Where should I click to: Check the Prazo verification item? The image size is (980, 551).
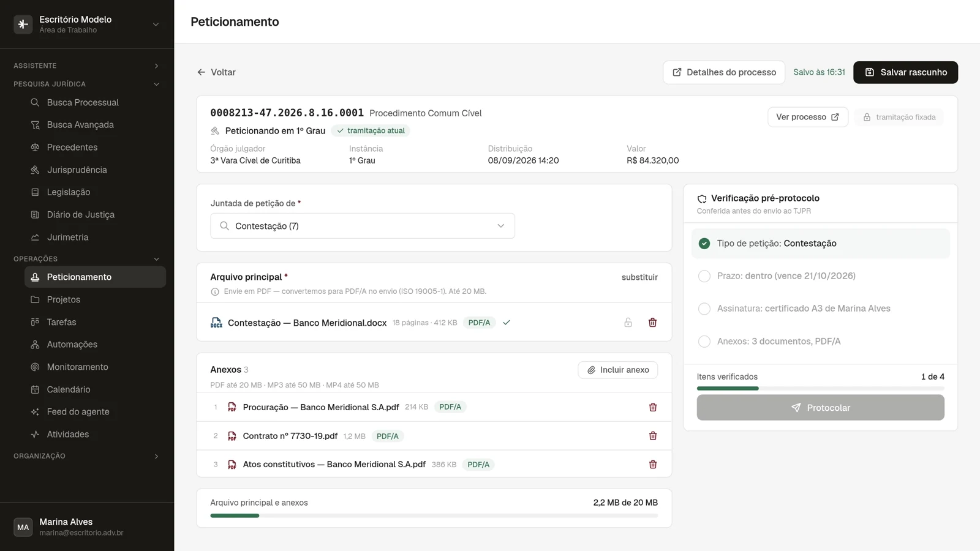point(704,276)
